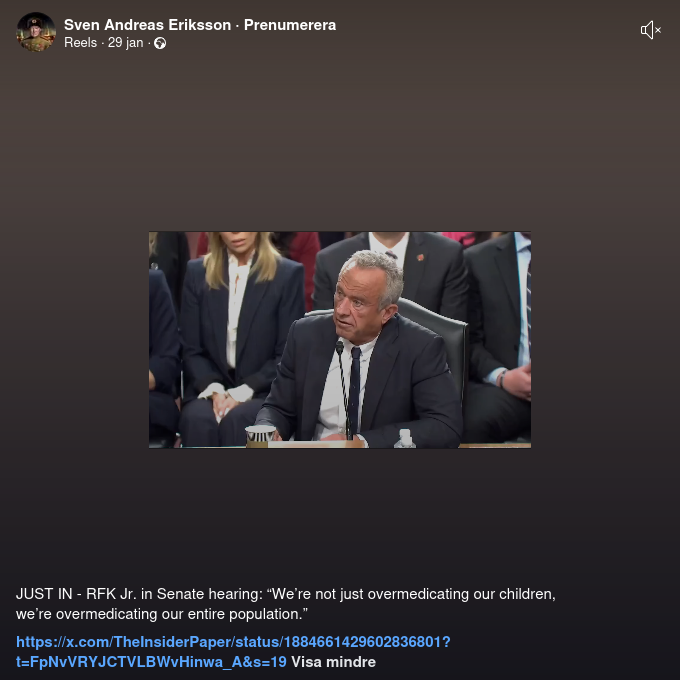This screenshot has height=680, width=680.
Task: Unmute the reel with the speaker icon
Action: (x=651, y=30)
